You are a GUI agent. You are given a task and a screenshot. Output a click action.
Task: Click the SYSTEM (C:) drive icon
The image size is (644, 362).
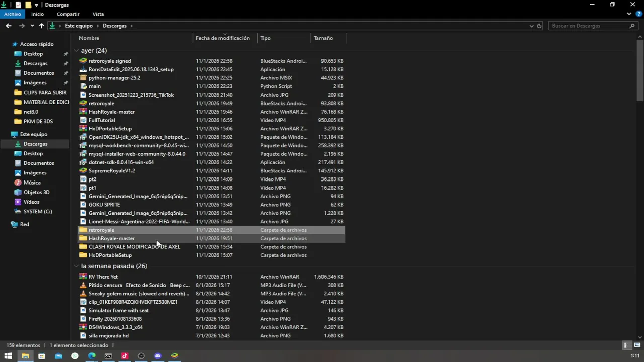click(18, 212)
